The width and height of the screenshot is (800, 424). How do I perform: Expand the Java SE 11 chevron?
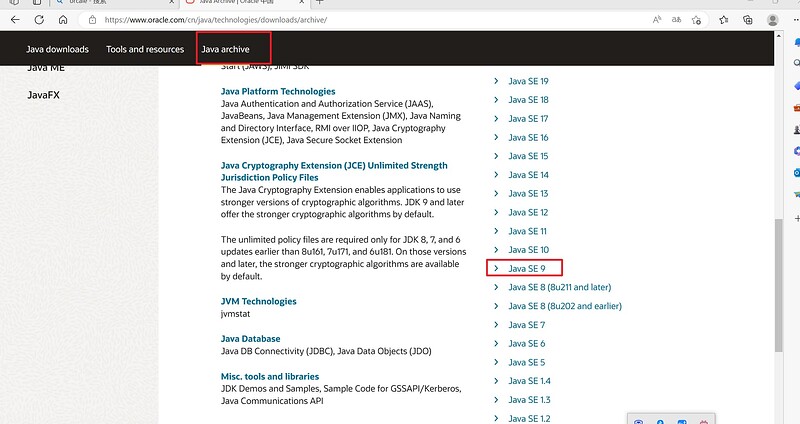pyautogui.click(x=496, y=231)
